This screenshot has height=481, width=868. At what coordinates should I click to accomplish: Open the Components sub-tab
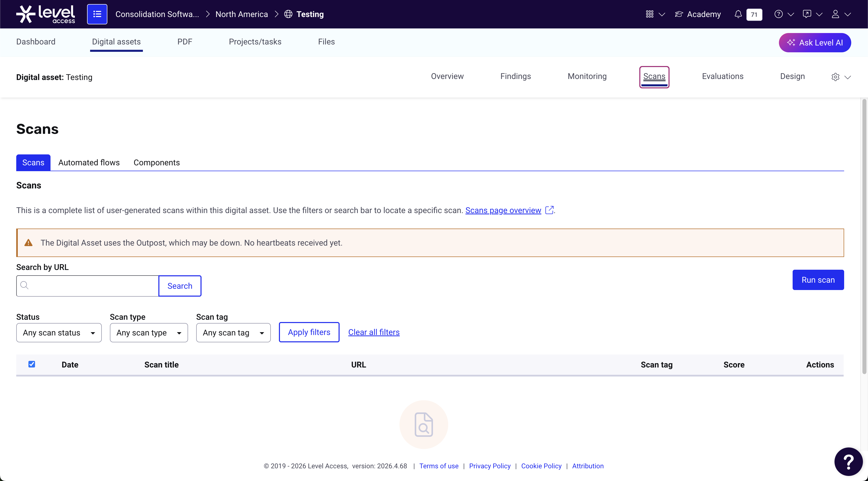coord(157,163)
